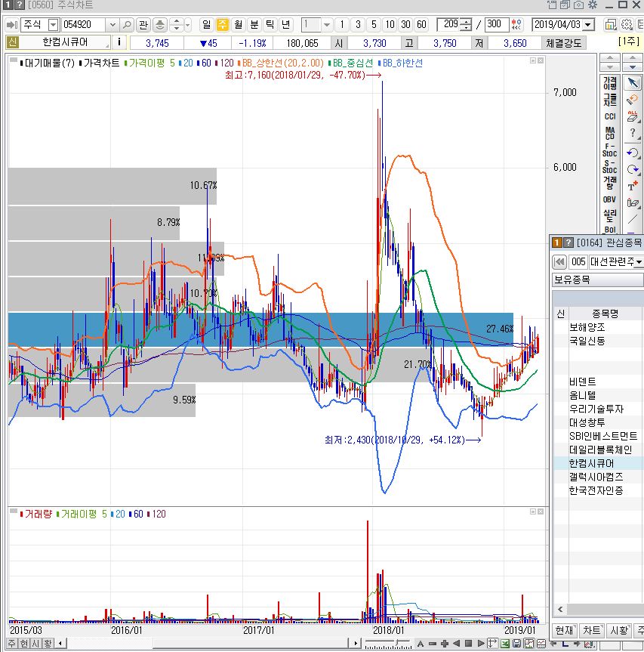
Task: Click the up/down stock navigation arrows
Action: pyautogui.click(x=177, y=25)
